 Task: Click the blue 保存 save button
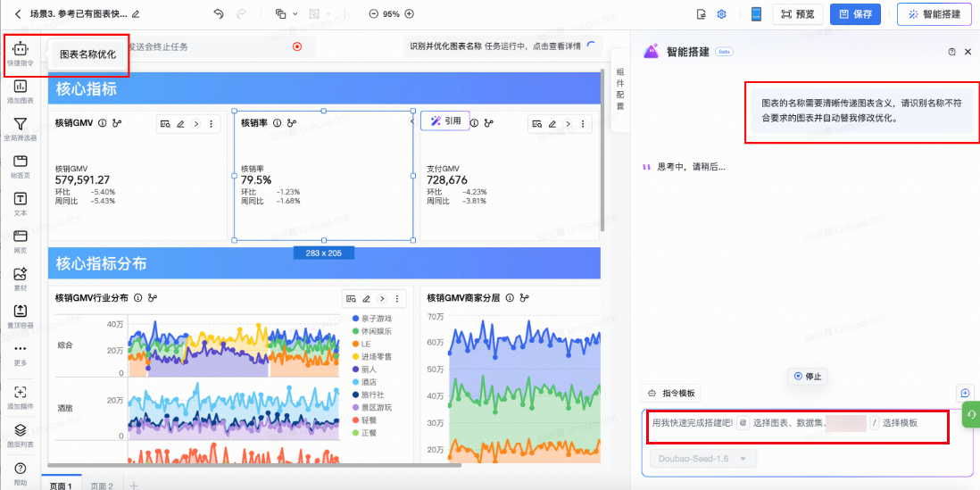(854, 14)
